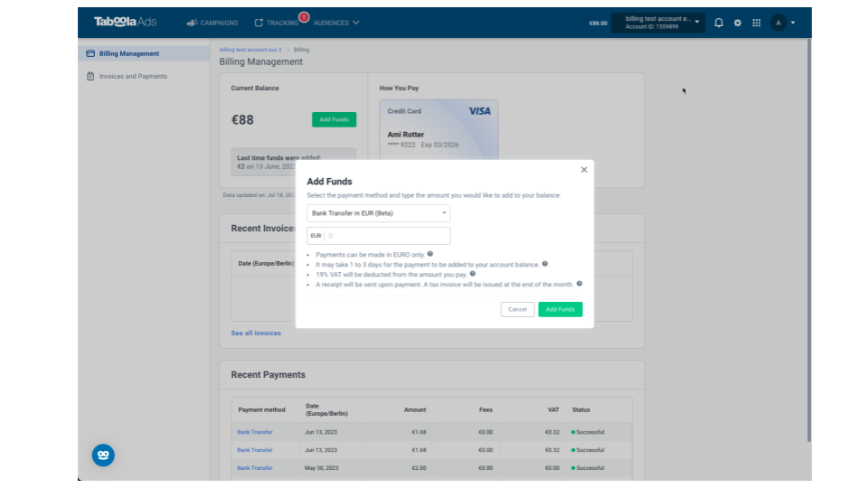The image size is (868, 488).
Task: Click Add Funds button beside €88 balance
Action: [334, 119]
